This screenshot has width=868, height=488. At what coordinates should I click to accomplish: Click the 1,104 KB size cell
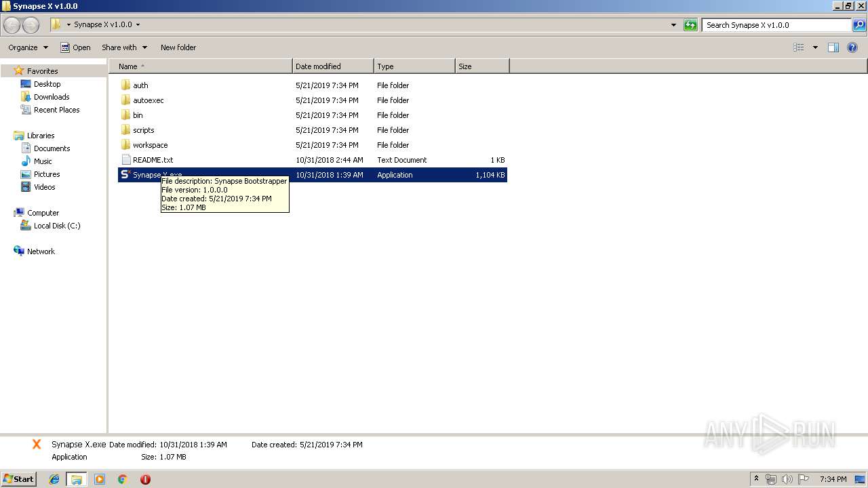[x=490, y=175]
